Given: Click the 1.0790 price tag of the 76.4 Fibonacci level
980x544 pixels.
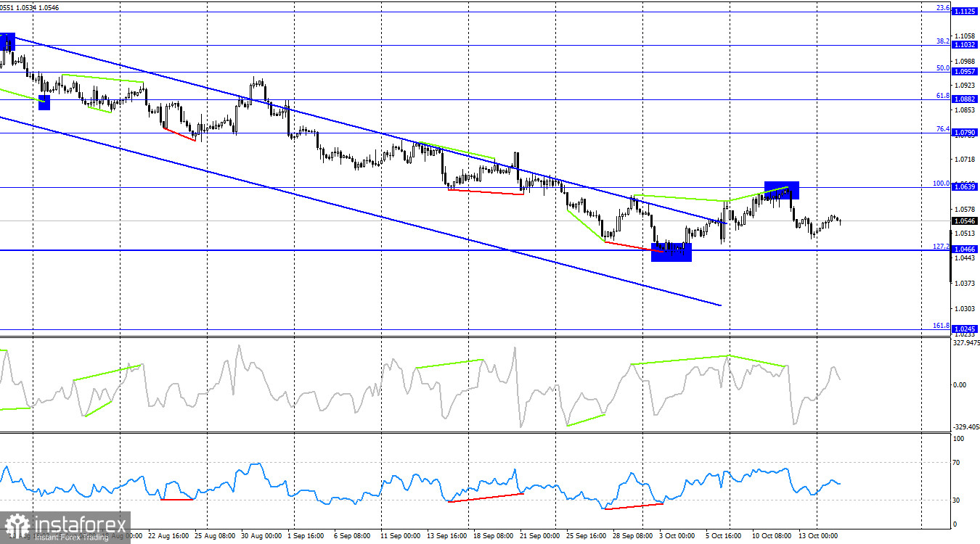Looking at the screenshot, I should point(965,133).
